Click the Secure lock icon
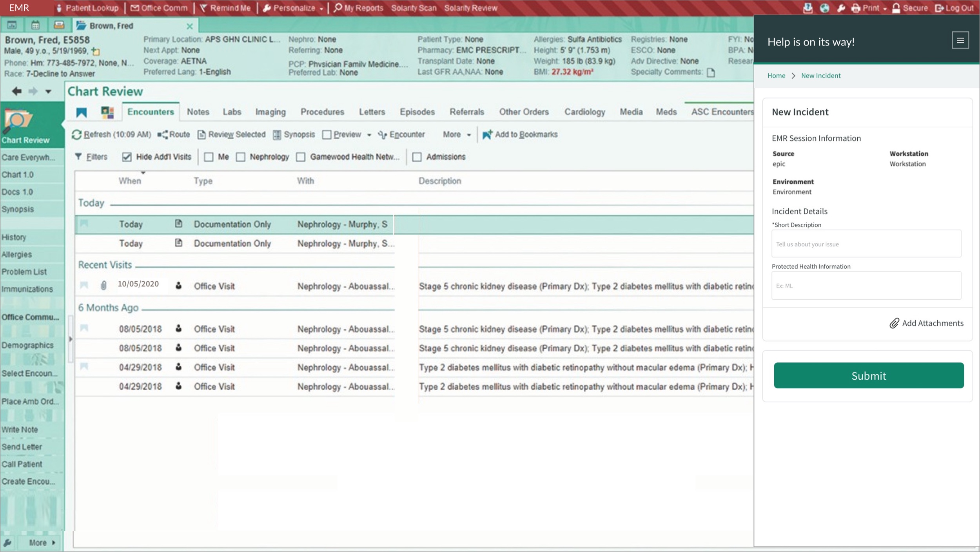The height and width of the screenshot is (552, 980). (896, 8)
